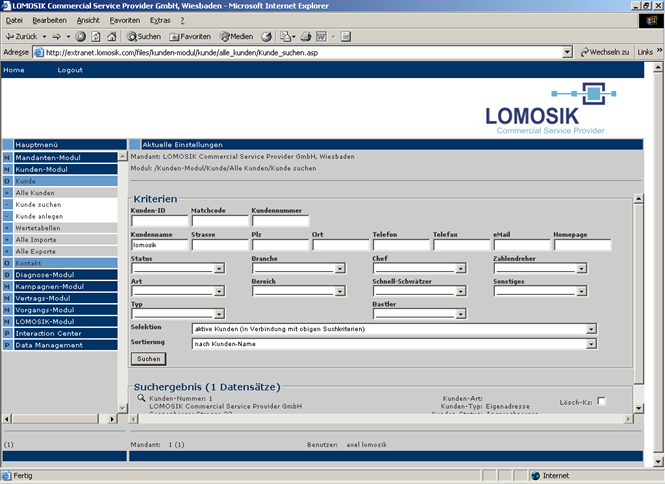Click the Matchcode input field
The image size is (665, 484).
coord(220,221)
